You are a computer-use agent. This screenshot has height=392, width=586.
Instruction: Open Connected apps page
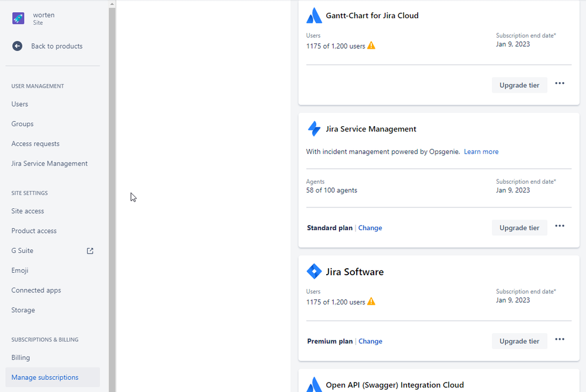pos(36,290)
